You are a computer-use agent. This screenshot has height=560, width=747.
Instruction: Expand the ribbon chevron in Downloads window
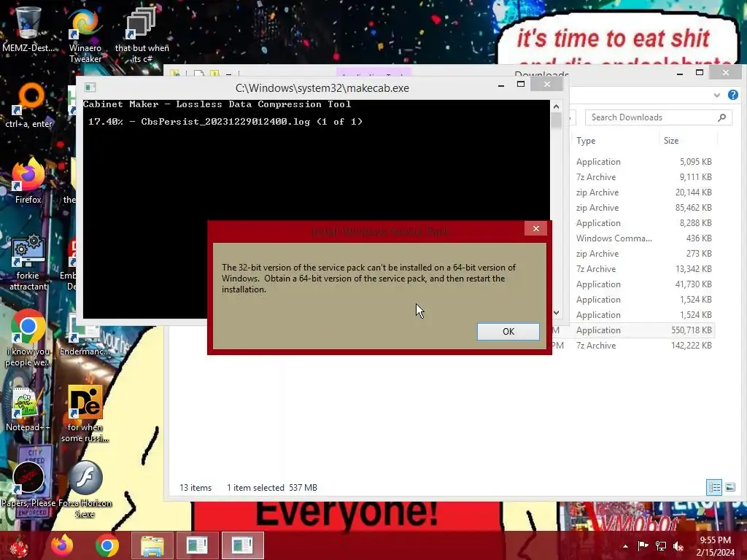[716, 96]
